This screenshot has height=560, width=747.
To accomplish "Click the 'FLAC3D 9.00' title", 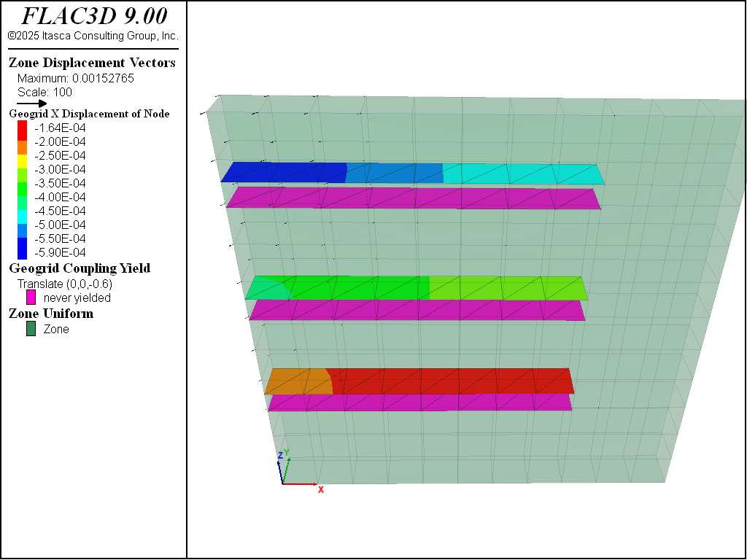I will coord(94,16).
